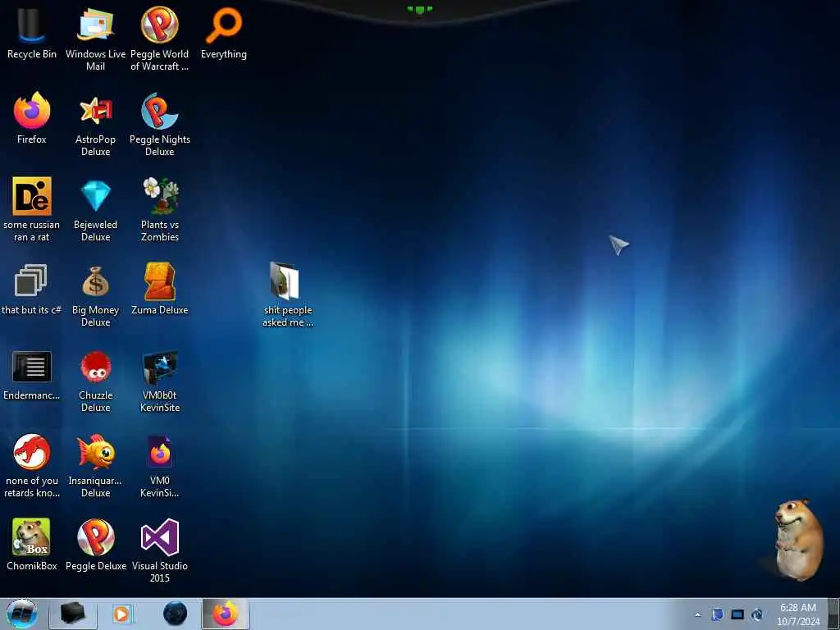Select the Zuma Deluxe icon
This screenshot has height=630, width=840.
point(160,290)
